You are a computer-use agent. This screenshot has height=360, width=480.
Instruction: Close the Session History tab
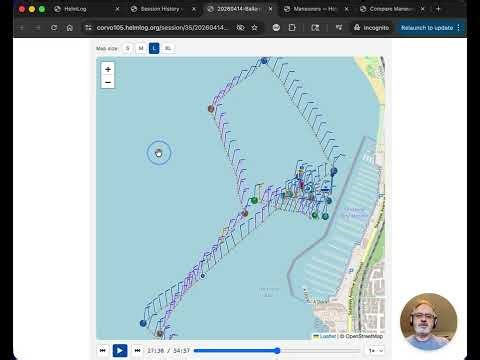194,9
